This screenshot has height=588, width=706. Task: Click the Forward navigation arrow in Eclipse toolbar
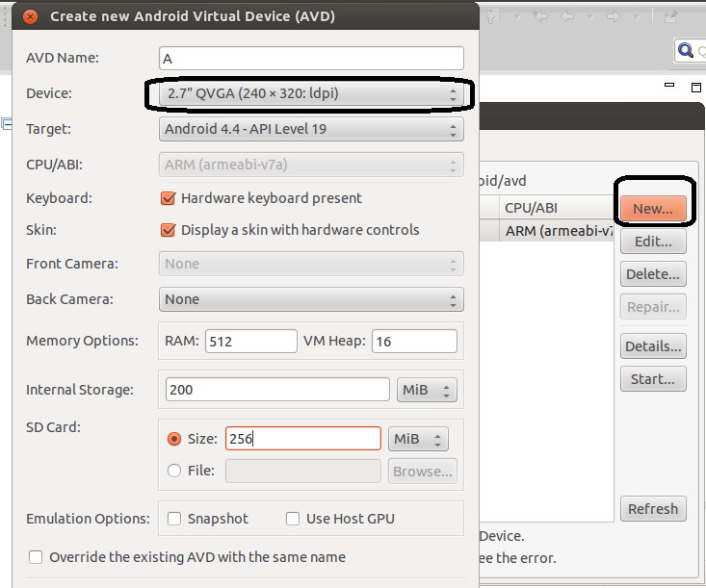(x=613, y=16)
